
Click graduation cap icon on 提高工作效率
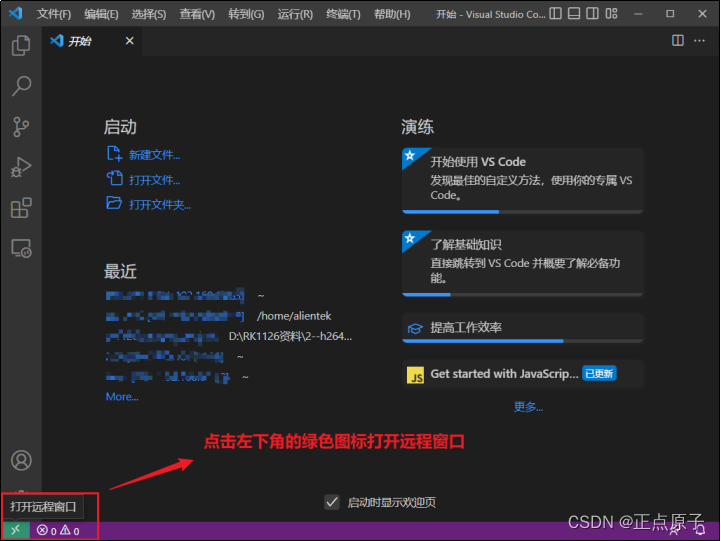415,328
